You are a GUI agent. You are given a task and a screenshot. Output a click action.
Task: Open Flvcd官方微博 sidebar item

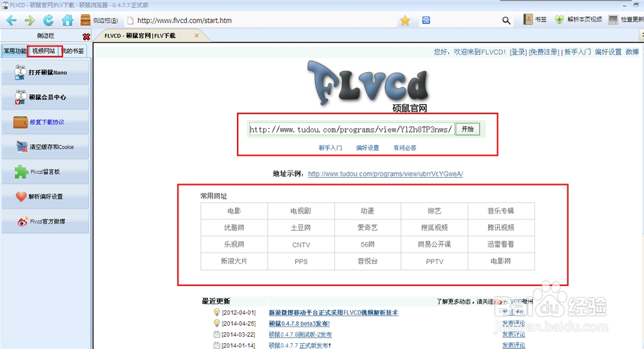(x=45, y=222)
